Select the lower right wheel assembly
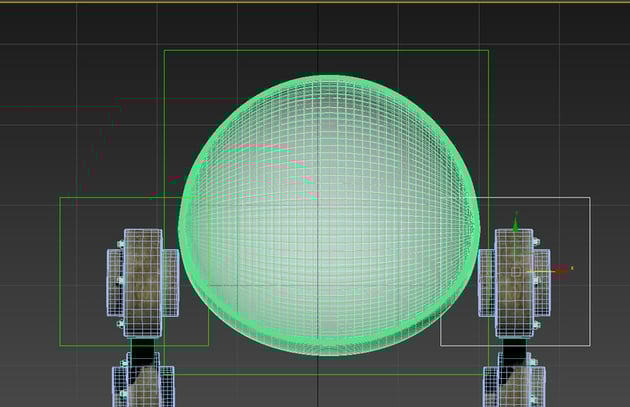630x407 pixels. tap(515, 380)
